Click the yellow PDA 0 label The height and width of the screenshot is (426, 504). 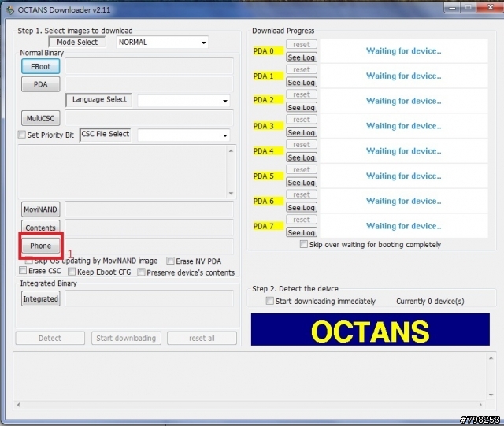(x=268, y=51)
